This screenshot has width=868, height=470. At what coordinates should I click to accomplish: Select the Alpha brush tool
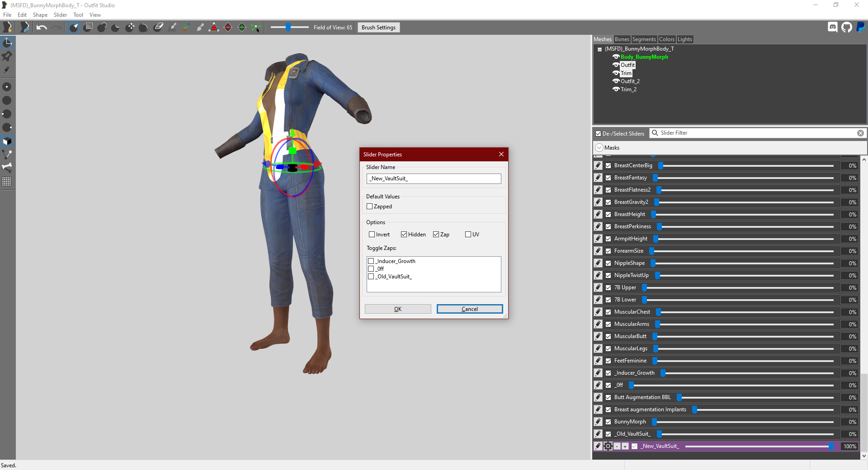(x=200, y=28)
